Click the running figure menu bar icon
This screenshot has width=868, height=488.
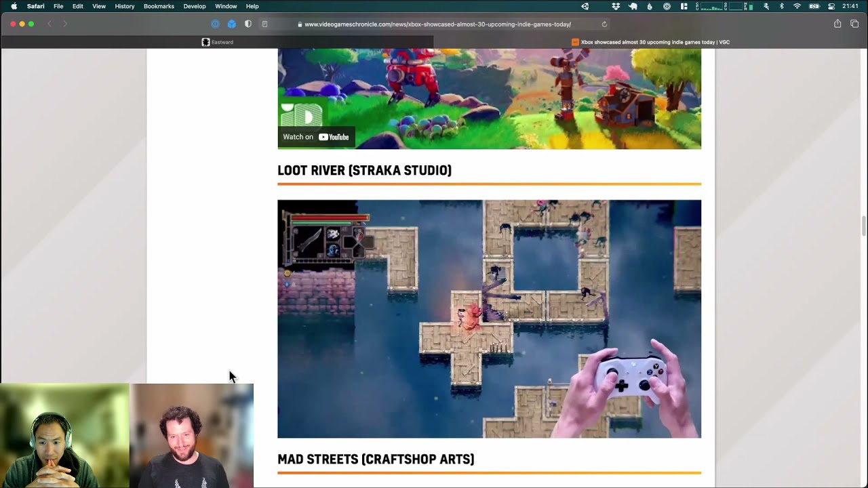(766, 6)
